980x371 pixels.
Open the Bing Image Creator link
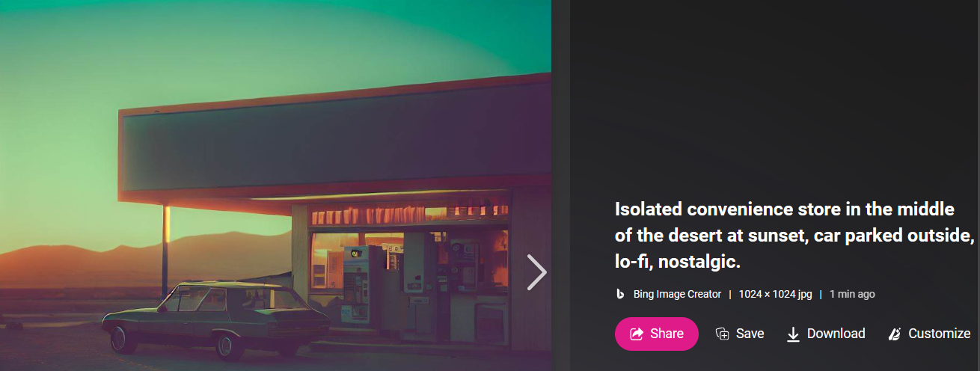[677, 294]
